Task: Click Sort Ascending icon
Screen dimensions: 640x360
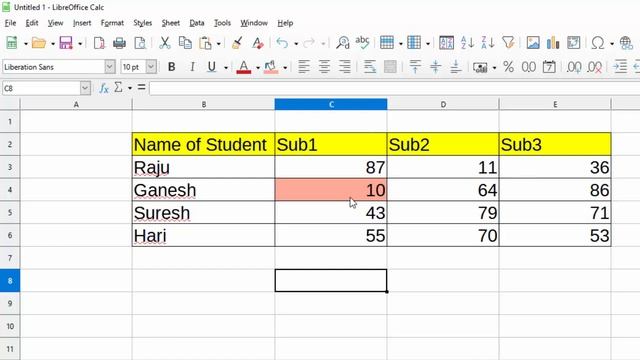Action: 467,42
